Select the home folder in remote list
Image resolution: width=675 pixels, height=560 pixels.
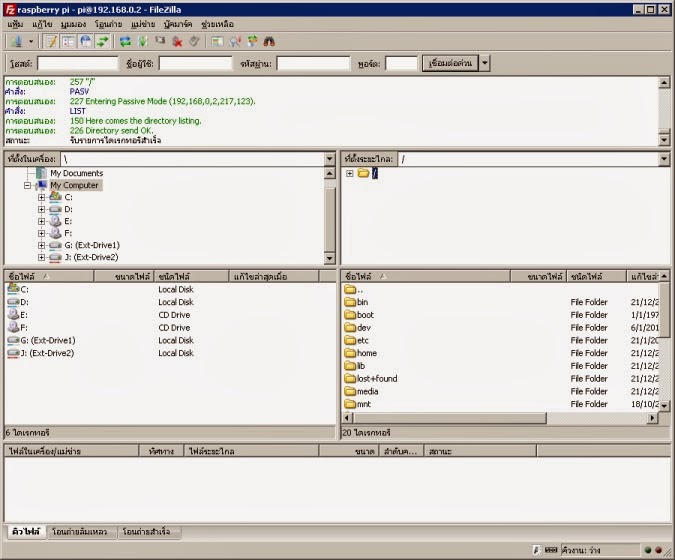point(367,353)
